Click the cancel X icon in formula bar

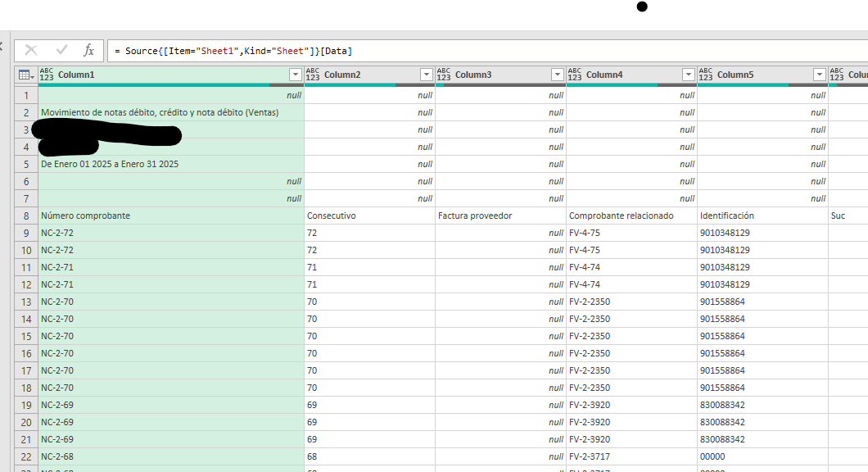[x=31, y=51]
